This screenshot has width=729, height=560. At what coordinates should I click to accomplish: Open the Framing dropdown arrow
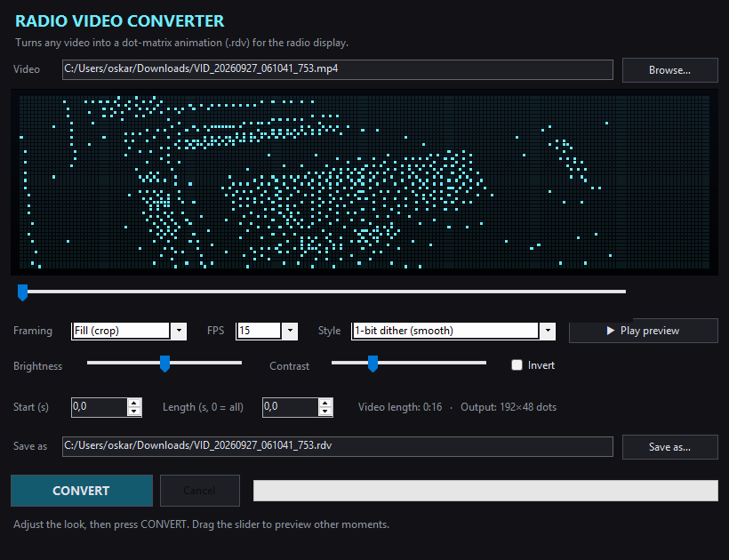point(179,331)
